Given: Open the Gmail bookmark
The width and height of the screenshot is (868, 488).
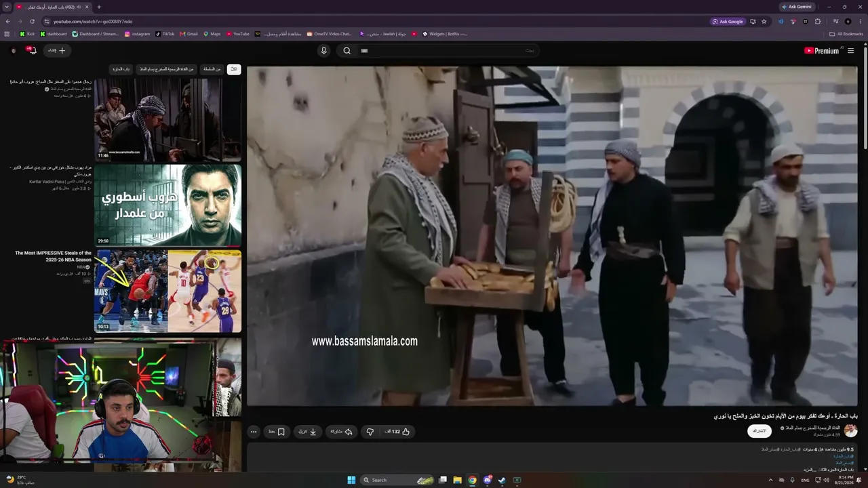Looking at the screenshot, I should [189, 34].
